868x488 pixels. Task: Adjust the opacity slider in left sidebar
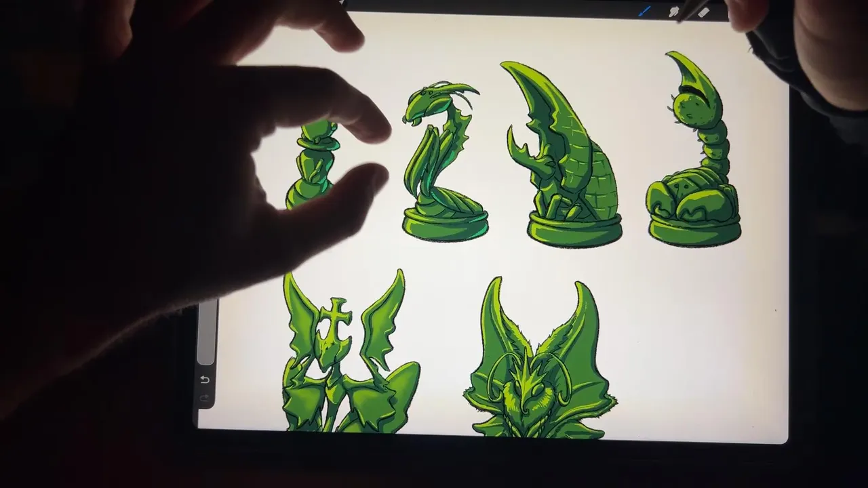(x=206, y=332)
